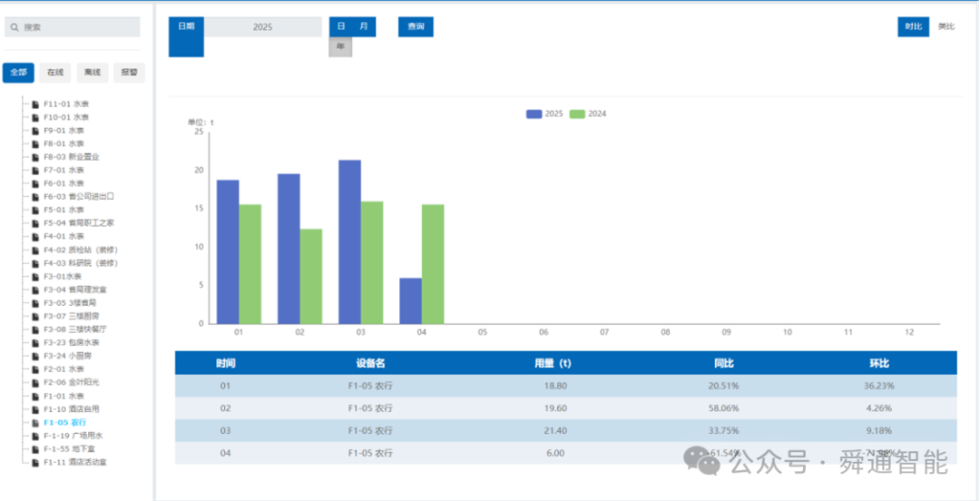The width and height of the screenshot is (980, 501).
Task: Filter devices by 报警 tab
Action: (130, 73)
